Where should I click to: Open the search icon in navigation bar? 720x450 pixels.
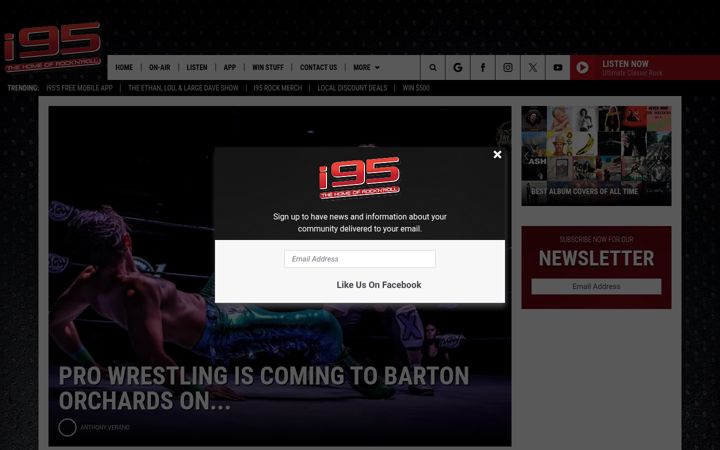pyautogui.click(x=433, y=68)
